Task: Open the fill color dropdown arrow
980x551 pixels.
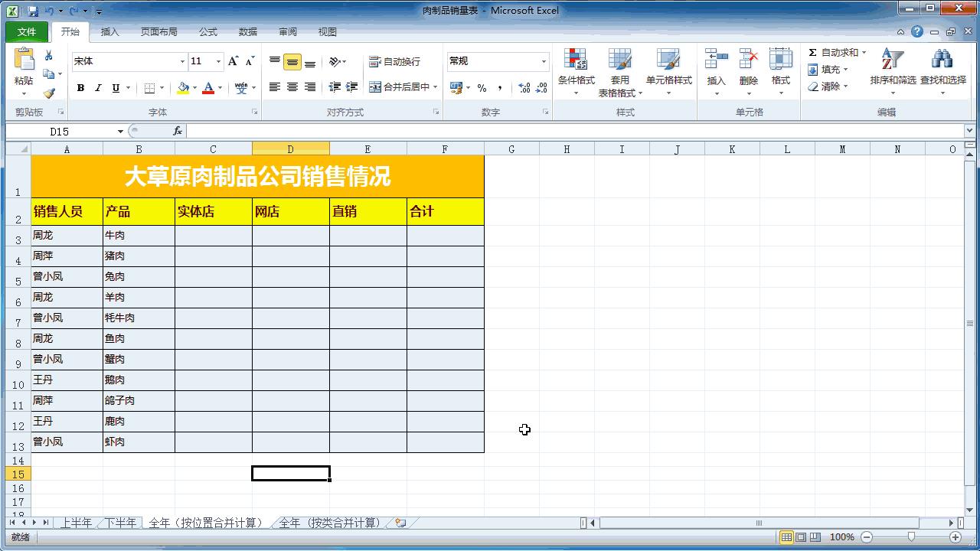Action: [194, 88]
